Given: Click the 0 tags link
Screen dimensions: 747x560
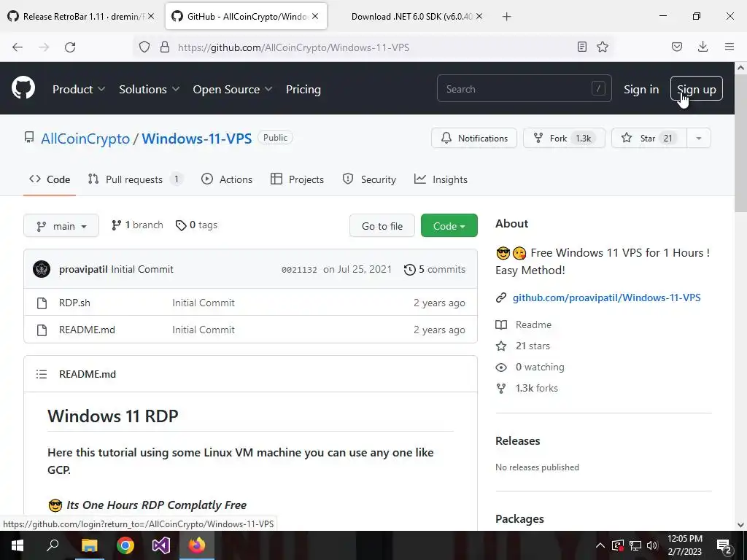Looking at the screenshot, I should pyautogui.click(x=196, y=225).
